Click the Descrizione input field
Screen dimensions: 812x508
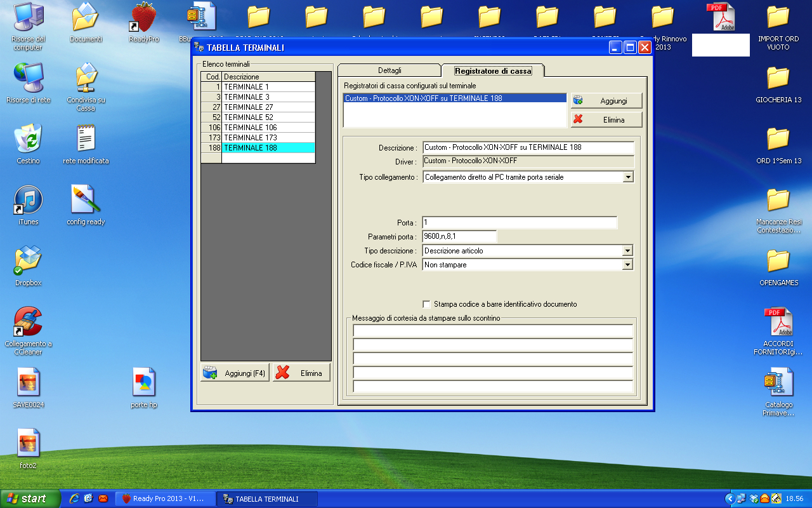[x=528, y=147]
